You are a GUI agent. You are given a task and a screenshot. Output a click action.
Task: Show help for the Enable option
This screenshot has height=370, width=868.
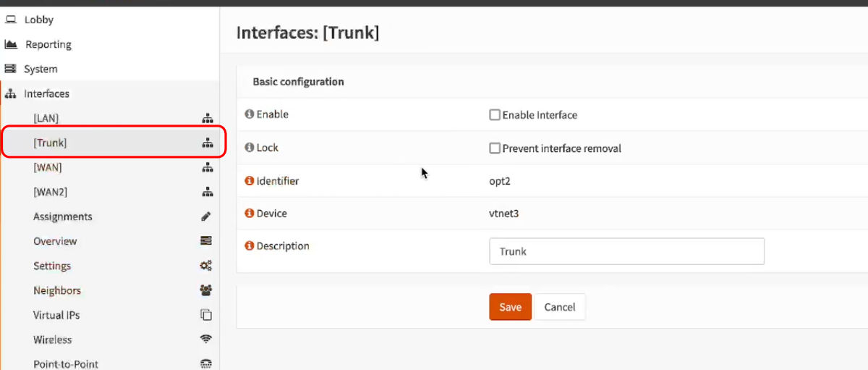point(250,114)
